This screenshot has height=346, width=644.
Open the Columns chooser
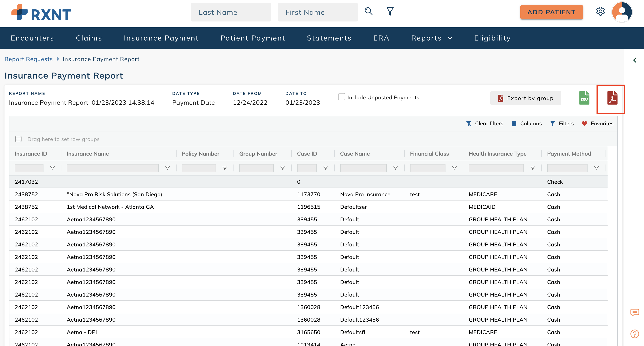pyautogui.click(x=527, y=124)
